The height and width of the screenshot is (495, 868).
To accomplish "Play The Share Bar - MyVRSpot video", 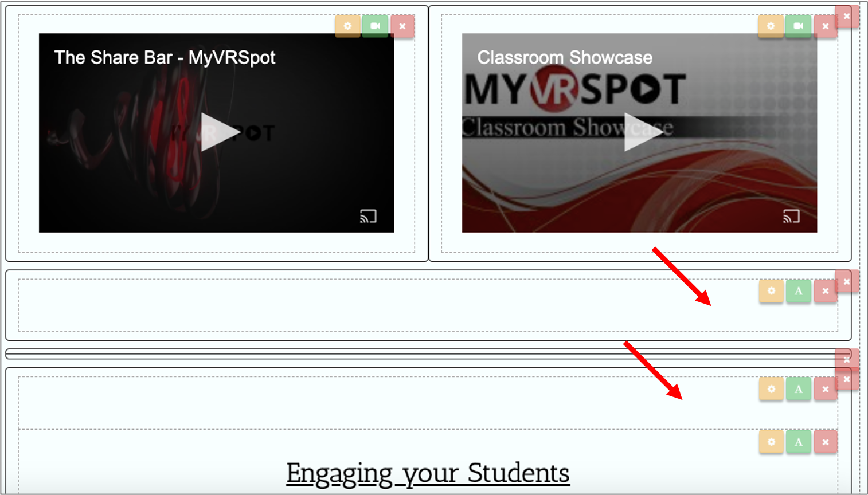I will pyautogui.click(x=220, y=132).
